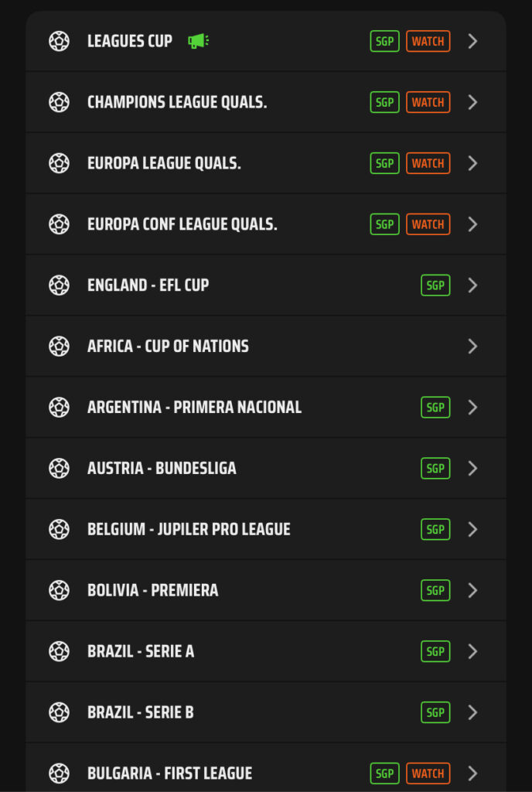Click the soccer icon beside Leagues Cup

tap(59, 41)
